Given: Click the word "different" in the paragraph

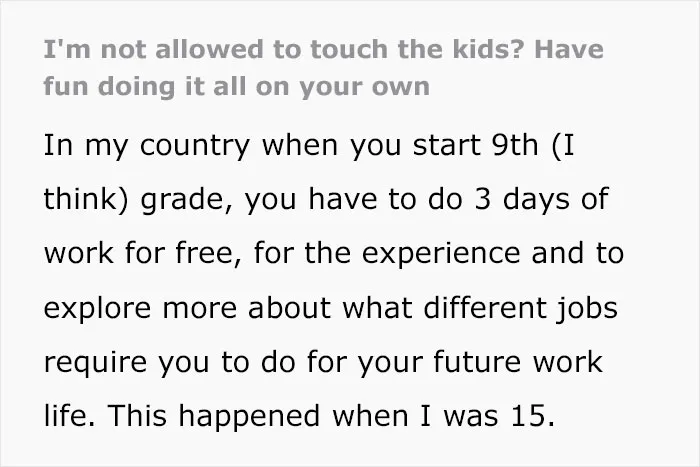Looking at the screenshot, I should [484, 307].
